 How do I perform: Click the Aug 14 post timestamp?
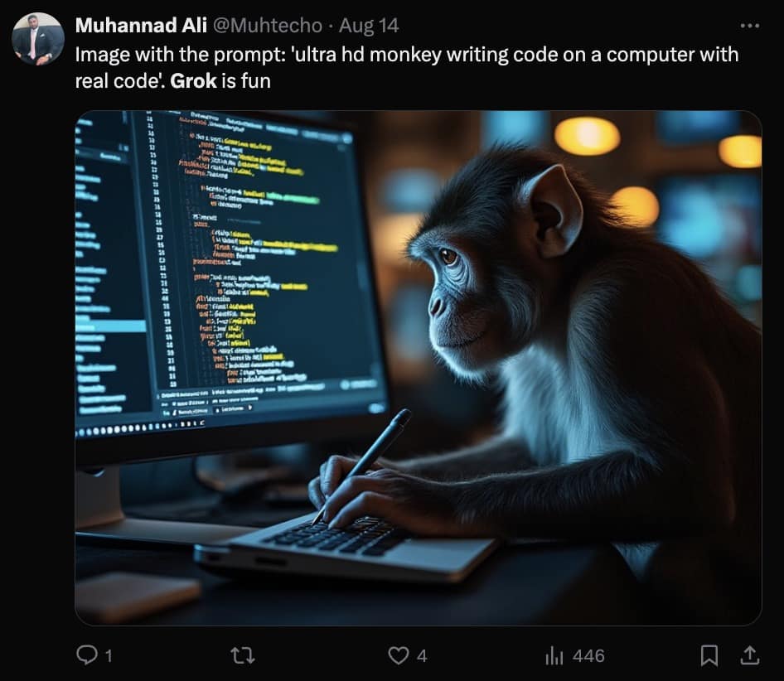point(369,26)
